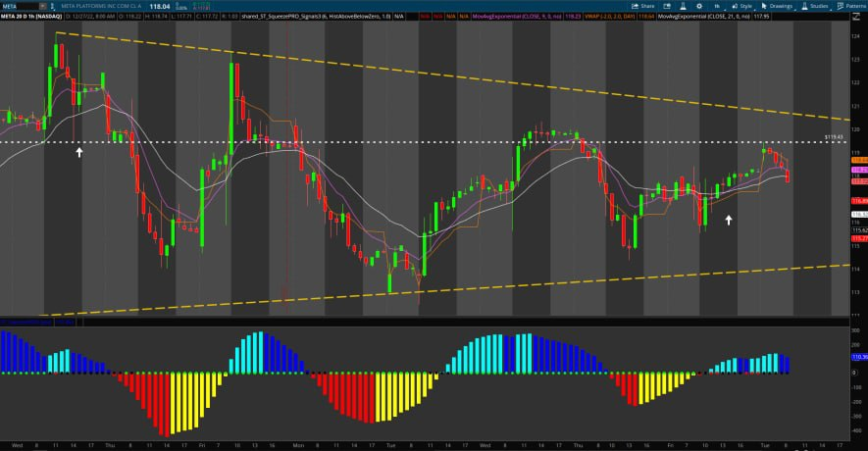868x451 pixels.
Task: Click the Share arrow icon
Action: [x=635, y=6]
